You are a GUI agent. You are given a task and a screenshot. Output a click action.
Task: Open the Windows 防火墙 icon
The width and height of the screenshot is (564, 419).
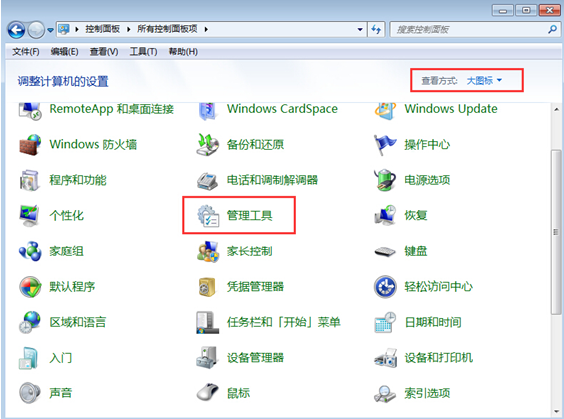pos(29,145)
